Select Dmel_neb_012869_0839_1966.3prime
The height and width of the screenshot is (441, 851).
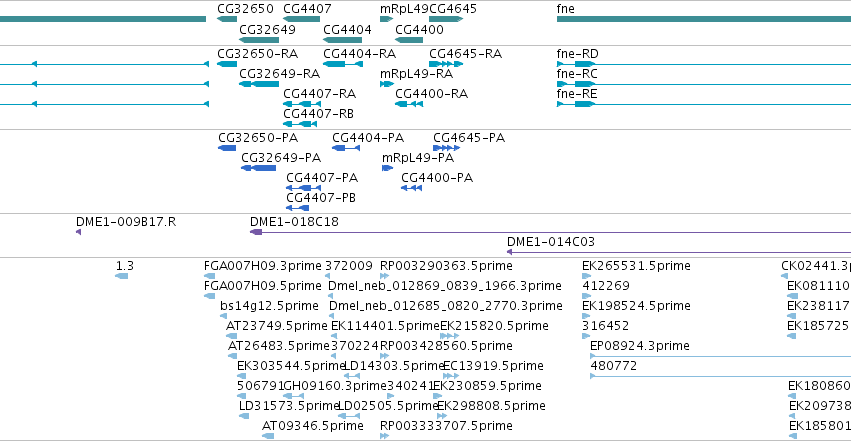(x=445, y=286)
